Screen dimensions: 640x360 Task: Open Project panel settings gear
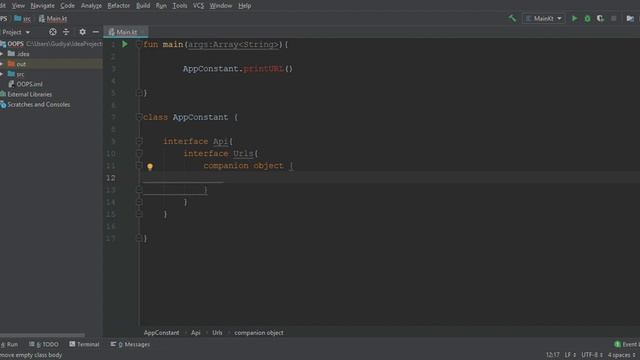82,32
